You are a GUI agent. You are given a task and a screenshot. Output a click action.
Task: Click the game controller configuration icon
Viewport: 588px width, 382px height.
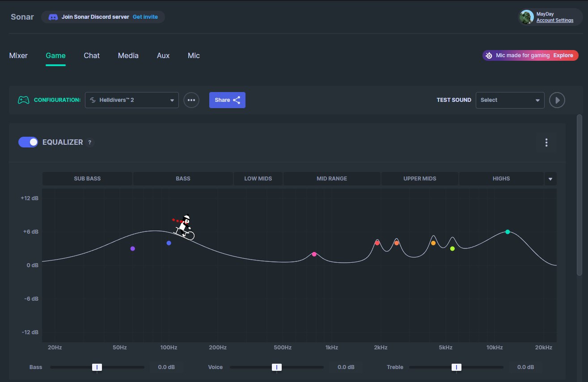click(23, 100)
